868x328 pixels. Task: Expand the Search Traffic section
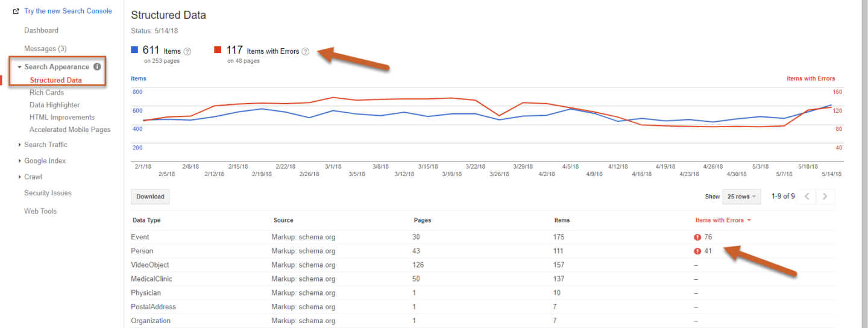tap(45, 145)
